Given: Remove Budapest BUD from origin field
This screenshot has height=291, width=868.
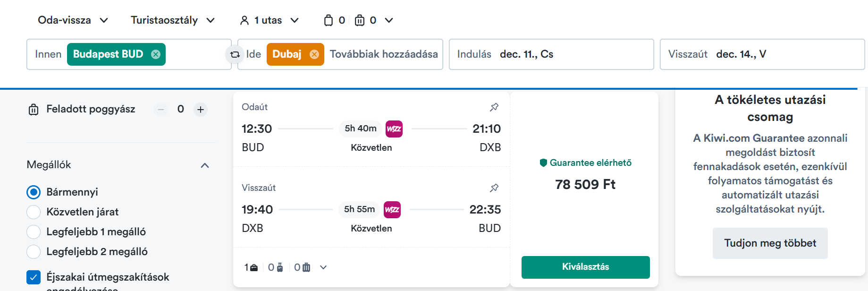Looking at the screenshot, I should pyautogui.click(x=155, y=54).
